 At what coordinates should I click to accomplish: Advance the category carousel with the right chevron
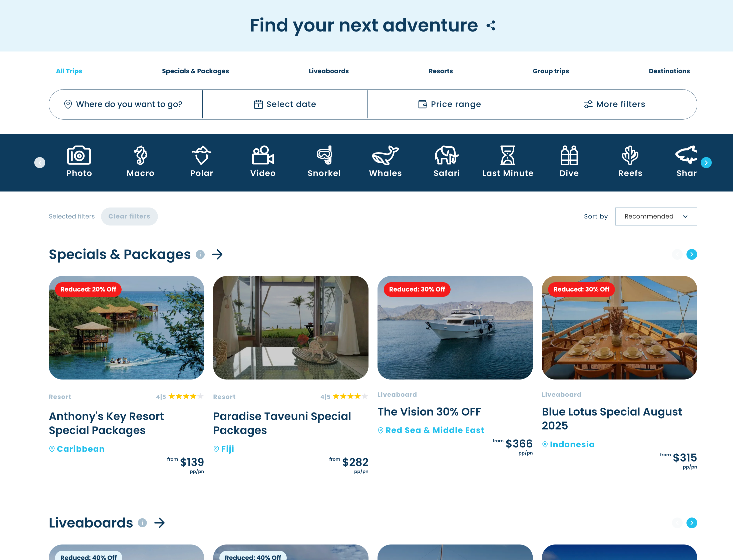tap(706, 163)
